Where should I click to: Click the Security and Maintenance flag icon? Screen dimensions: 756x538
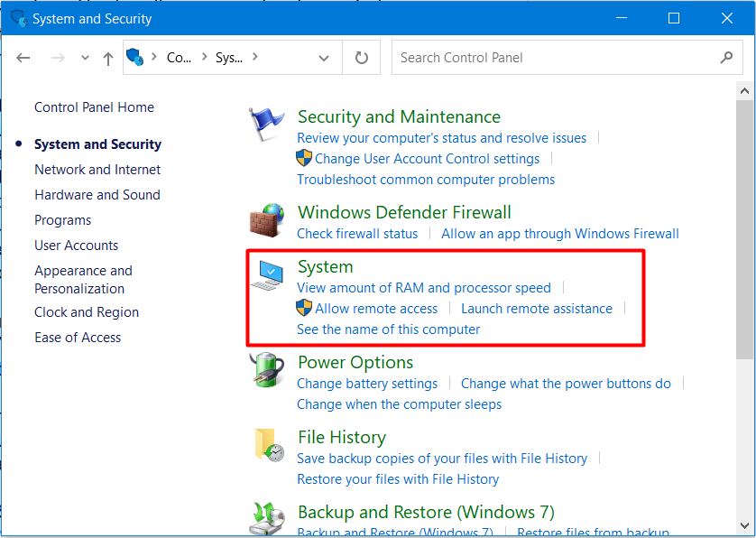pyautogui.click(x=266, y=124)
